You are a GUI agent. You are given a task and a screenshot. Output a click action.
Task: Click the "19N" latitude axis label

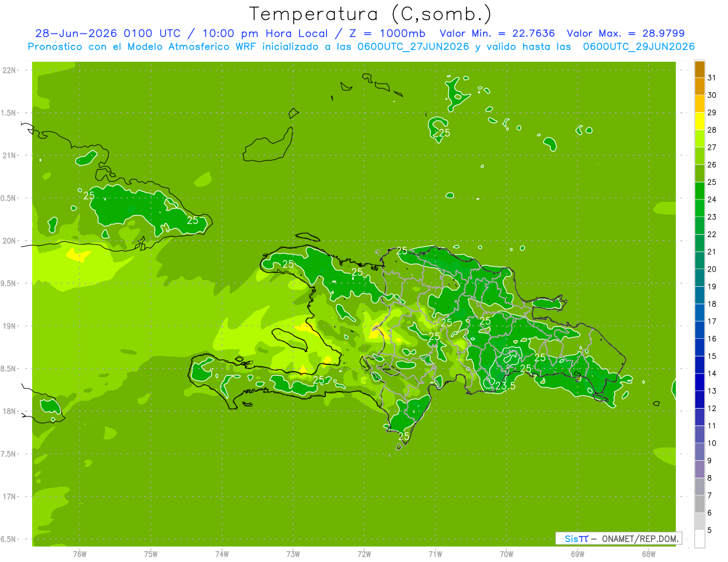pos(8,326)
